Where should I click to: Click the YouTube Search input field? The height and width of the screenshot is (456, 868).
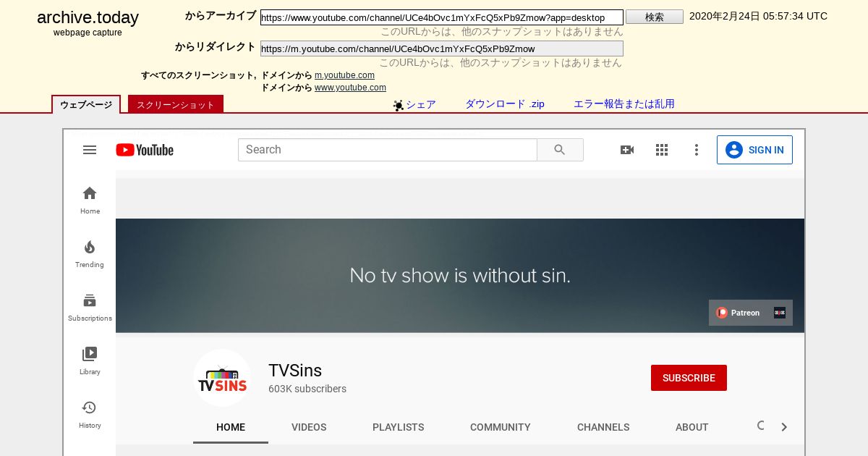(388, 150)
